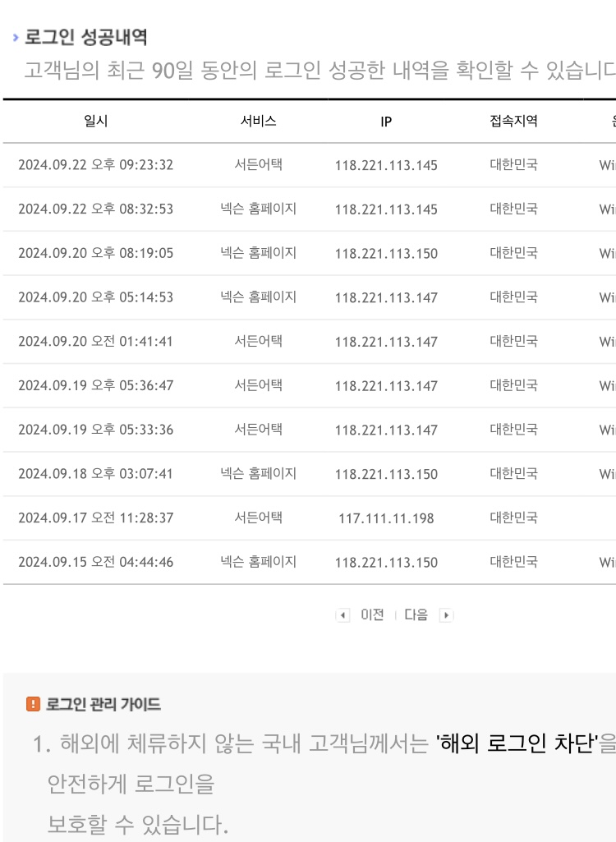Screen dimensions: 616x842
Task: Select the IP column header
Action: pyautogui.click(x=386, y=122)
